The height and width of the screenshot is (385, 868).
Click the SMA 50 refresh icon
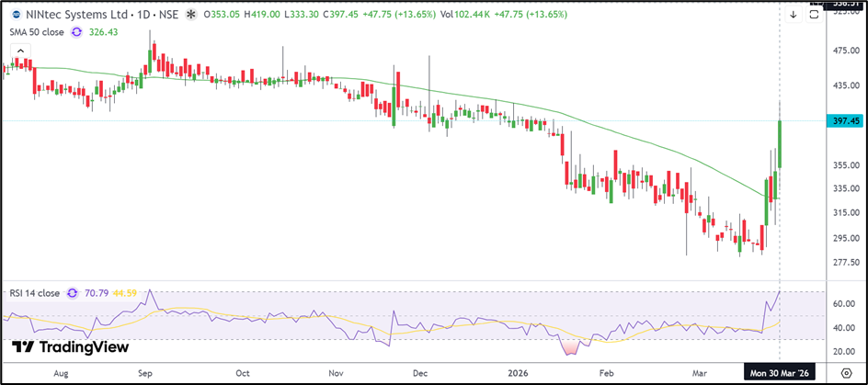[x=75, y=32]
